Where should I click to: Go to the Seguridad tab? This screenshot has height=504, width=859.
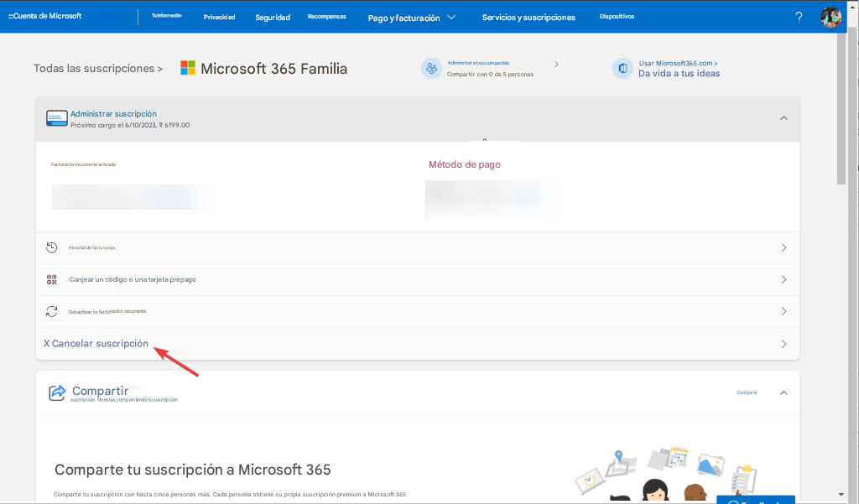point(273,18)
